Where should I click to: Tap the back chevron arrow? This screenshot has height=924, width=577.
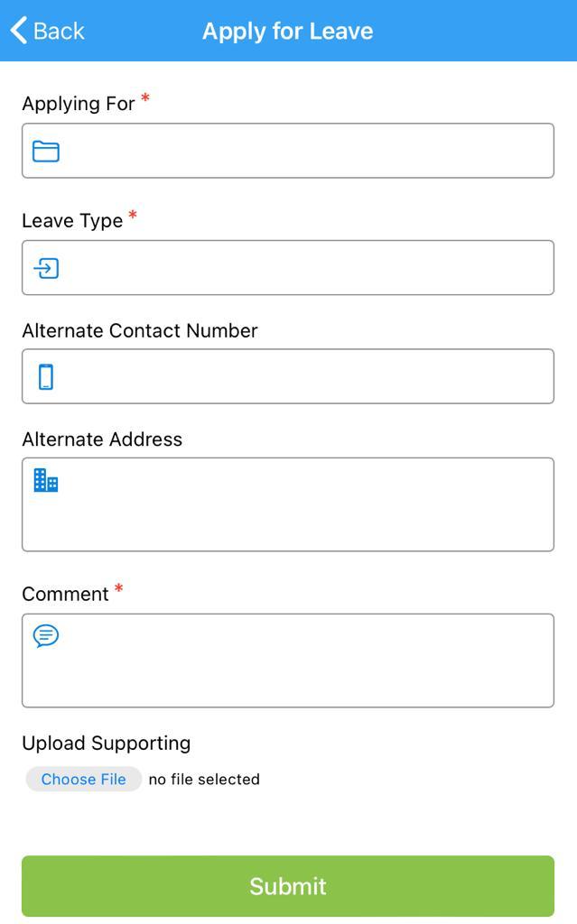coord(18,31)
